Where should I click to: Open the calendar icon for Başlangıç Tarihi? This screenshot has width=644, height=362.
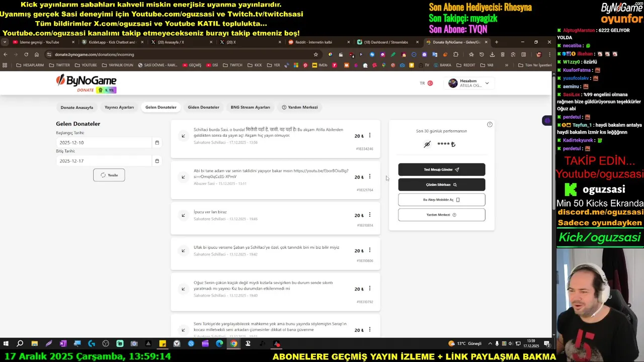[157, 143]
